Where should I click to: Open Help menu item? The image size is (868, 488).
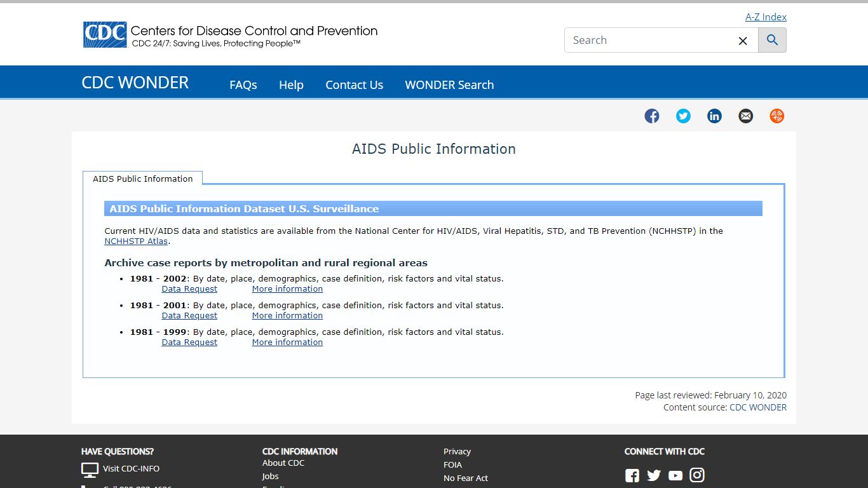coord(291,85)
